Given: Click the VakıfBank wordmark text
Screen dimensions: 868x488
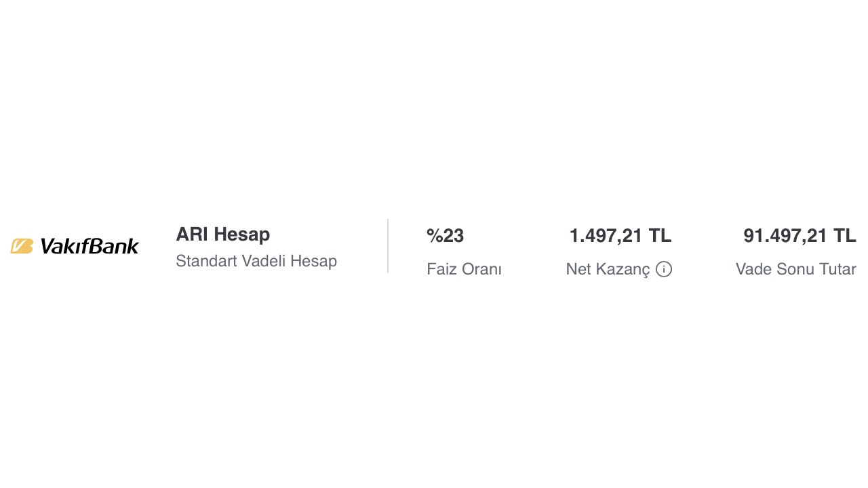Looking at the screenshot, I should click(x=90, y=246).
